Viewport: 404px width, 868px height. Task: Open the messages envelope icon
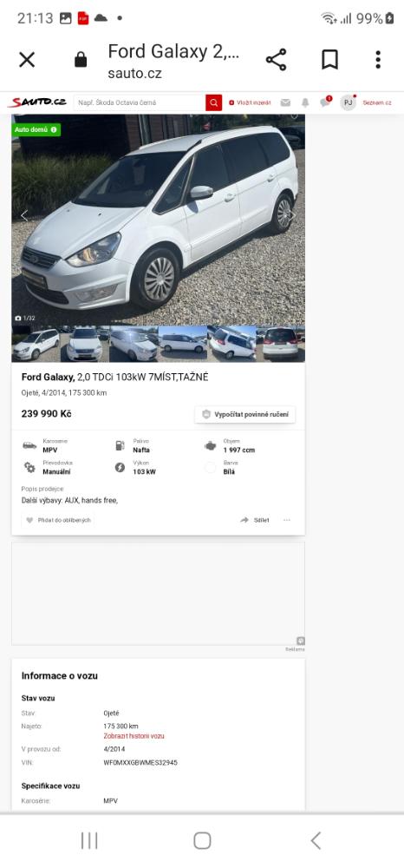285,103
